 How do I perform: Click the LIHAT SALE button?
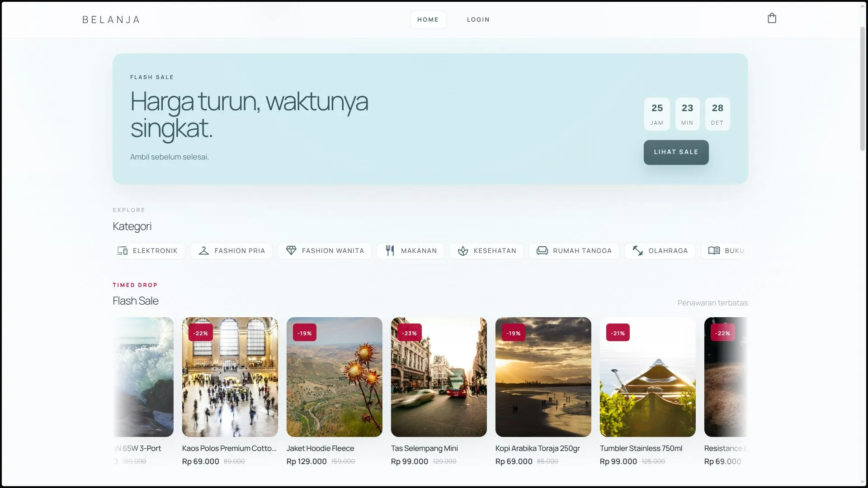[x=676, y=152]
